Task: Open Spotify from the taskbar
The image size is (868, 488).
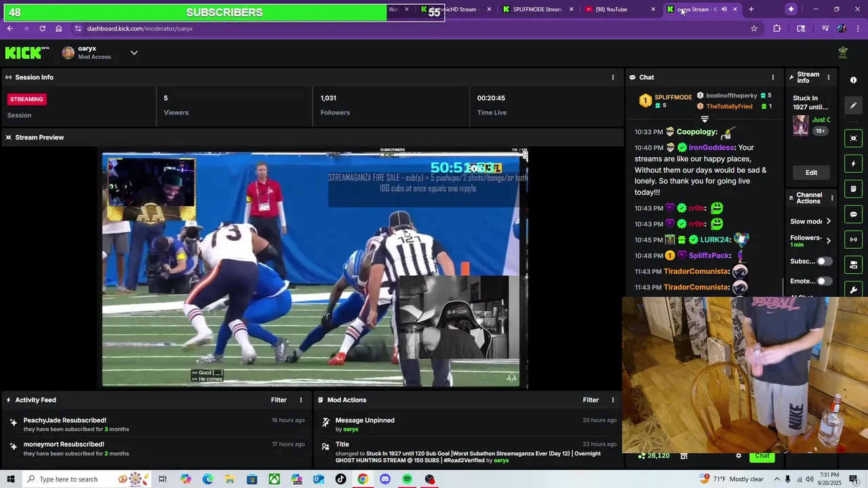Action: click(x=407, y=479)
